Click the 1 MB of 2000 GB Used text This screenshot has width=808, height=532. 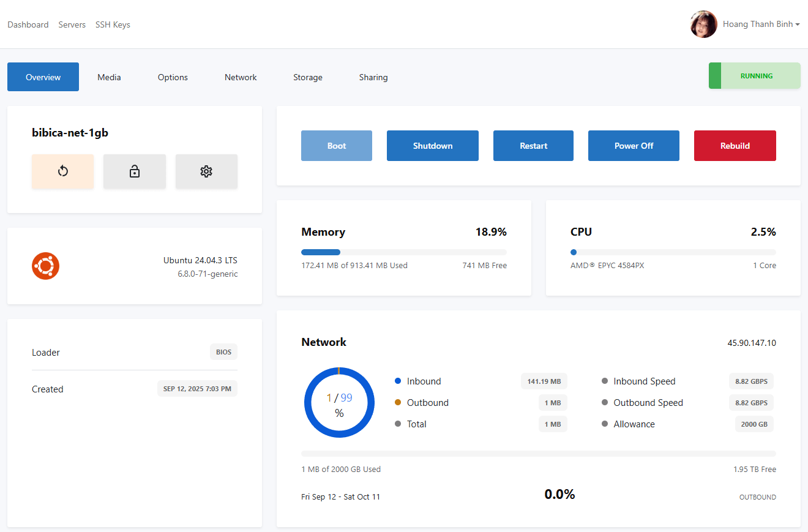point(341,470)
